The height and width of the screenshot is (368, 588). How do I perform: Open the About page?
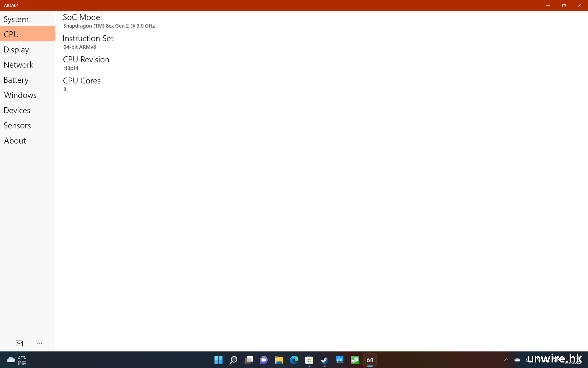tap(15, 141)
